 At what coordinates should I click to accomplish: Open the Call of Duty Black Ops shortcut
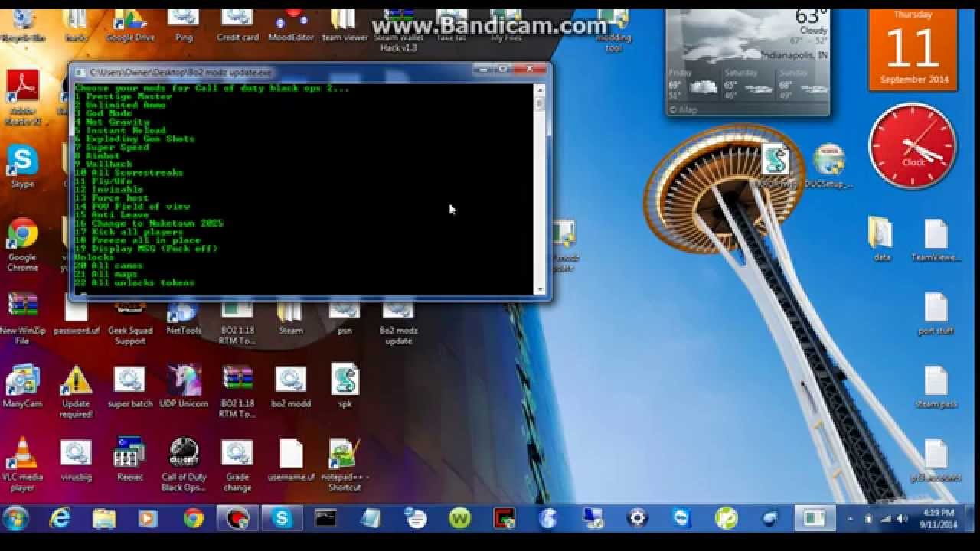click(x=184, y=465)
